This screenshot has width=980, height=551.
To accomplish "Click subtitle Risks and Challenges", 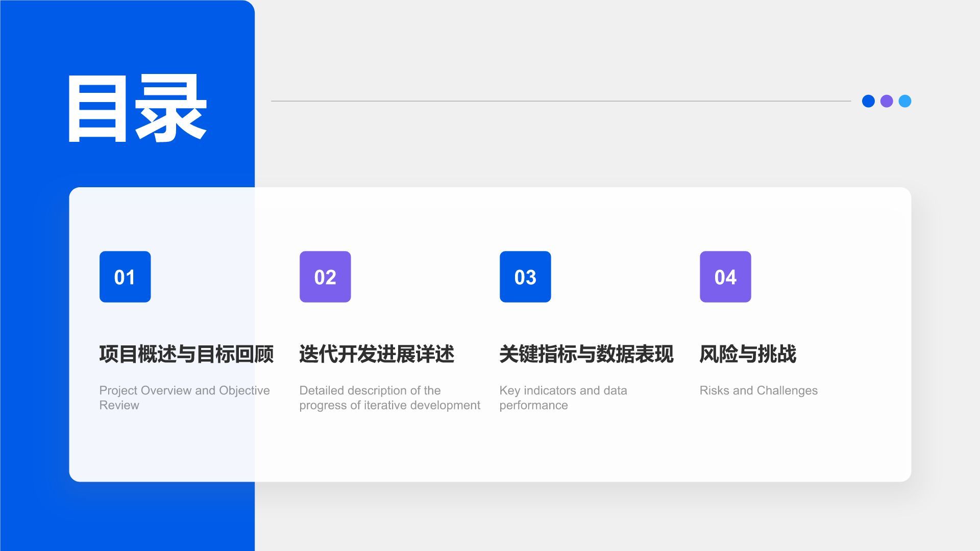I will point(758,390).
